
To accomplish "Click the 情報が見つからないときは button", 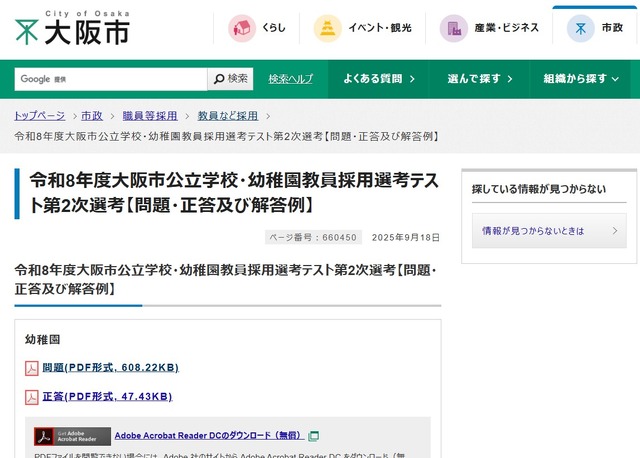I will coord(549,231).
